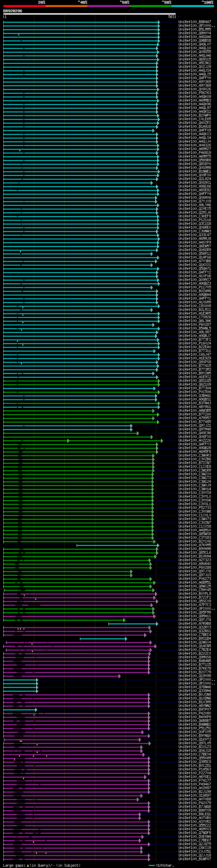Select hit label UniRef100_A6H5F8

[195, 452]
